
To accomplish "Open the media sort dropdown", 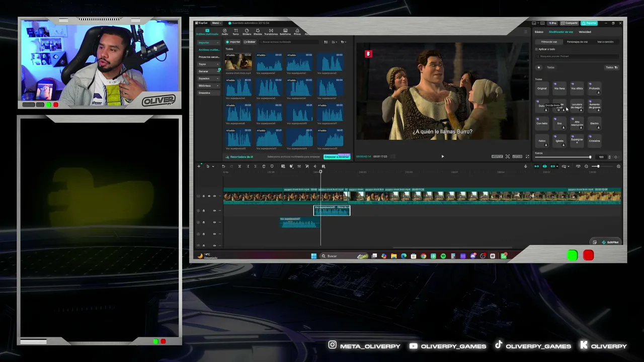I will point(334,42).
